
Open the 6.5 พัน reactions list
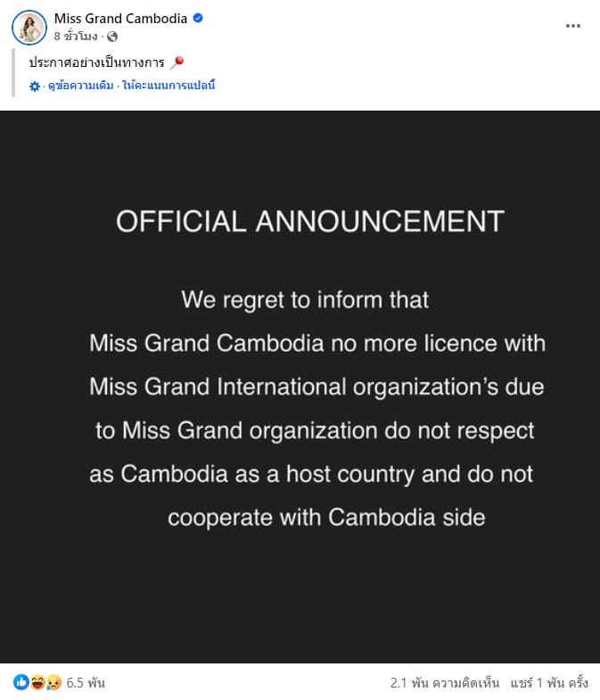86,683
